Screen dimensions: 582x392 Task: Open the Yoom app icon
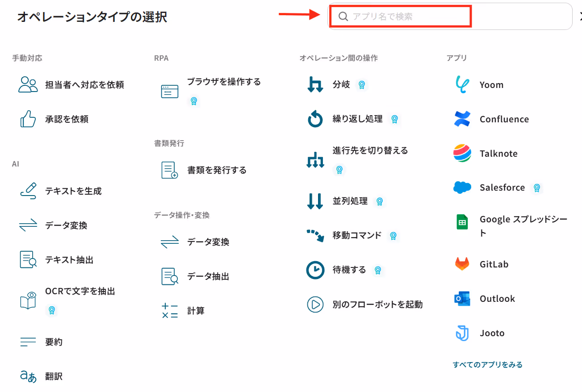click(462, 84)
